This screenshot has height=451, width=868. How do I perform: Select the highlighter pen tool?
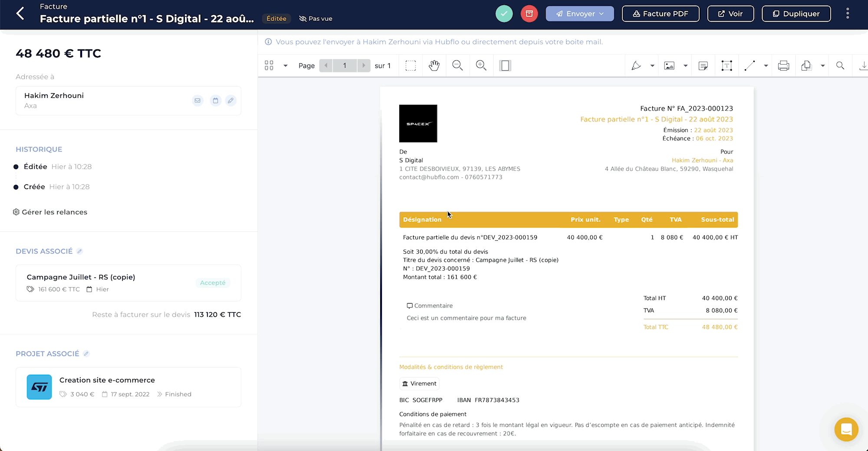click(636, 65)
